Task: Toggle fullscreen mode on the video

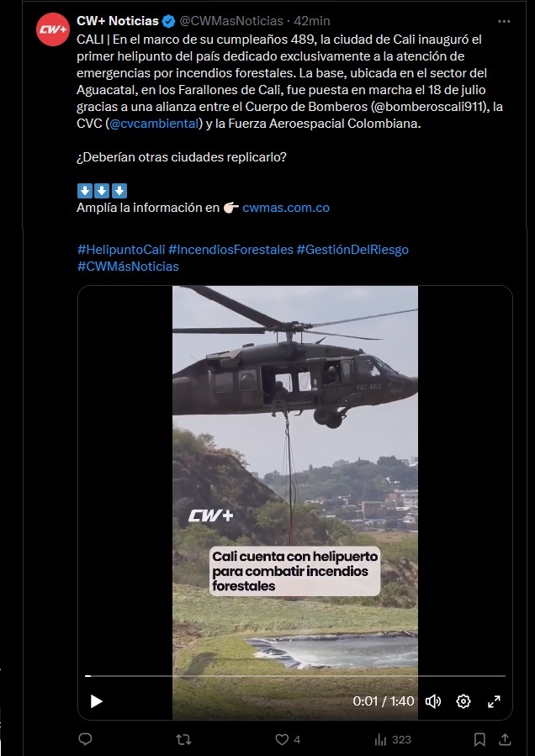Action: 494,701
